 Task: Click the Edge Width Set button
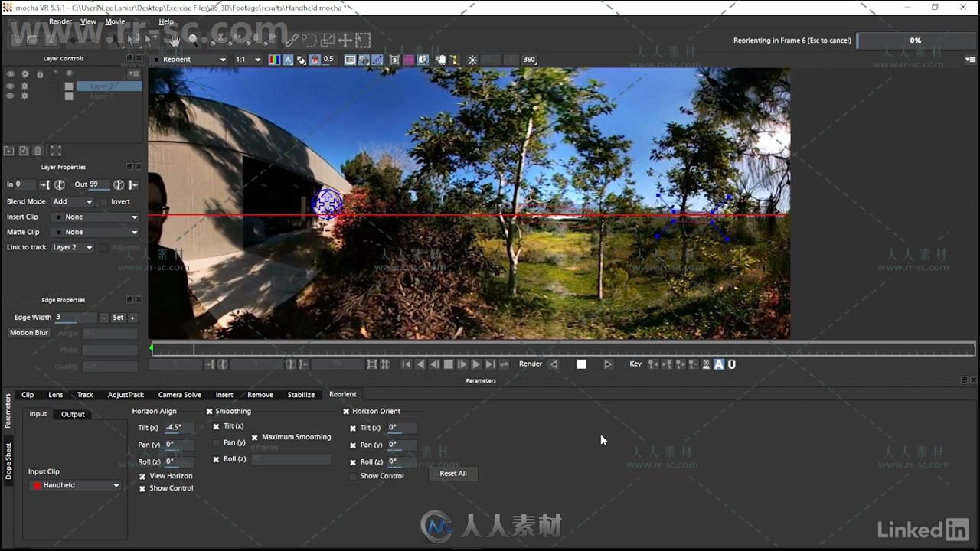coord(118,318)
